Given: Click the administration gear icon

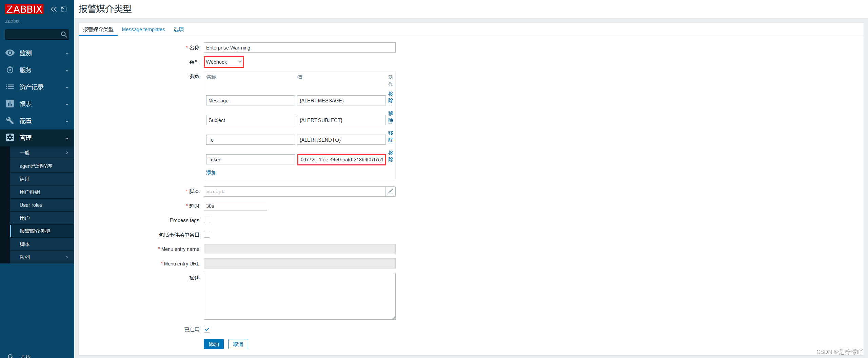Looking at the screenshot, I should click(10, 138).
